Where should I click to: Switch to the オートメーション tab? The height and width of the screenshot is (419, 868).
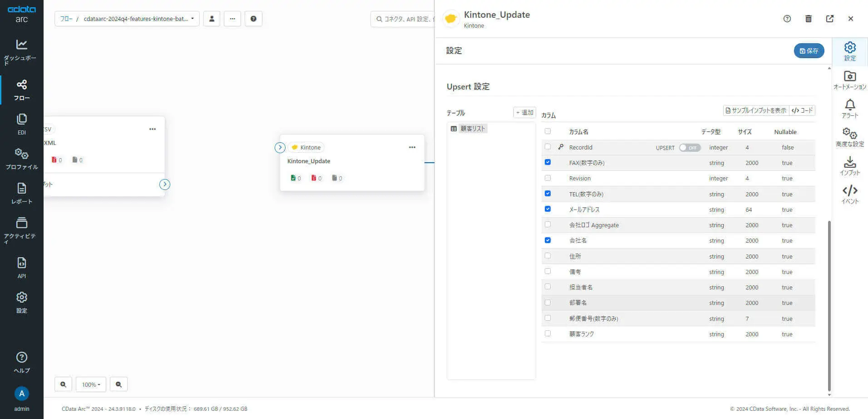click(850, 80)
